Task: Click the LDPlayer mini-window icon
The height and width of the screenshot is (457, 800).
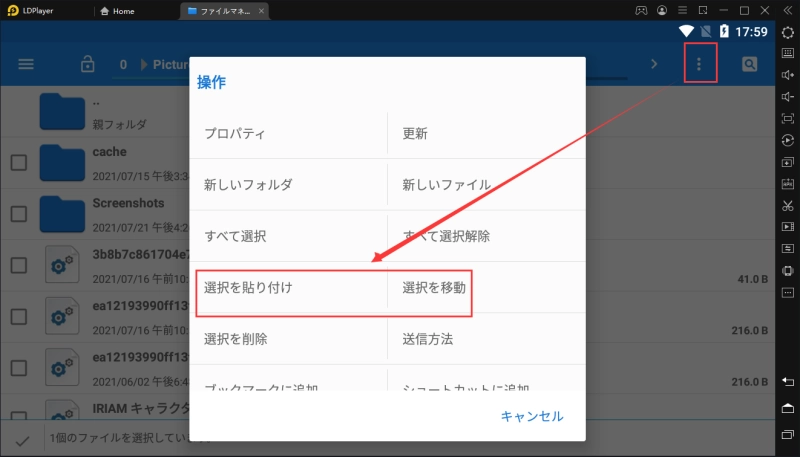Action: tap(703, 10)
